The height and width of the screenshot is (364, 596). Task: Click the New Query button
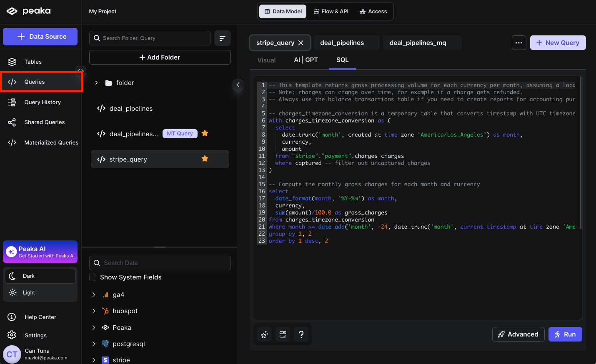tap(557, 43)
